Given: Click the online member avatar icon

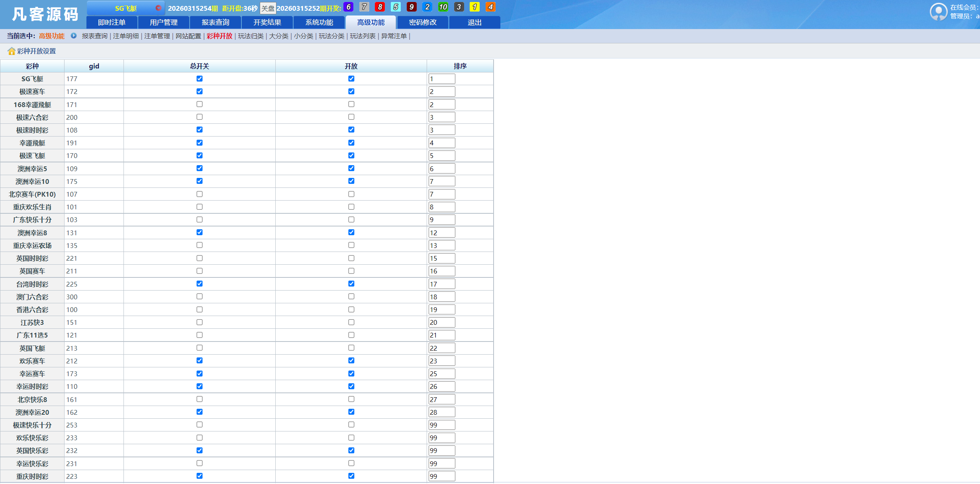Looking at the screenshot, I should 938,12.
